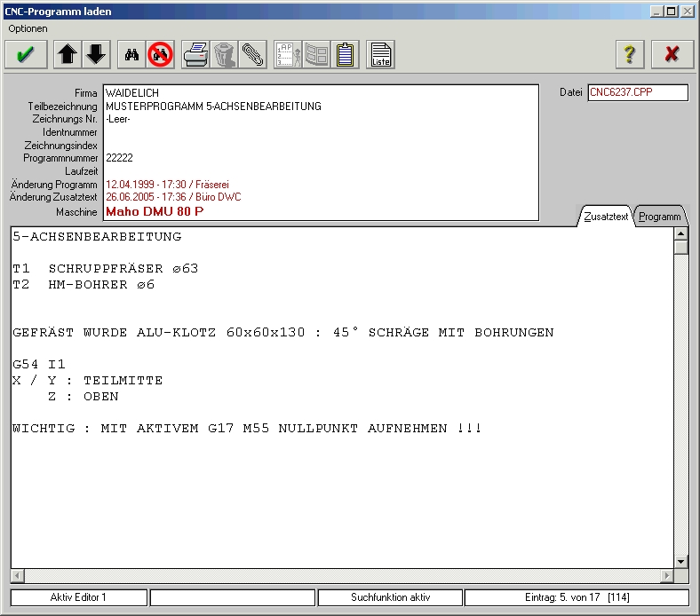700x616 pixels.
Task: Click the Datei field CNC6237.CPP
Action: 638,92
